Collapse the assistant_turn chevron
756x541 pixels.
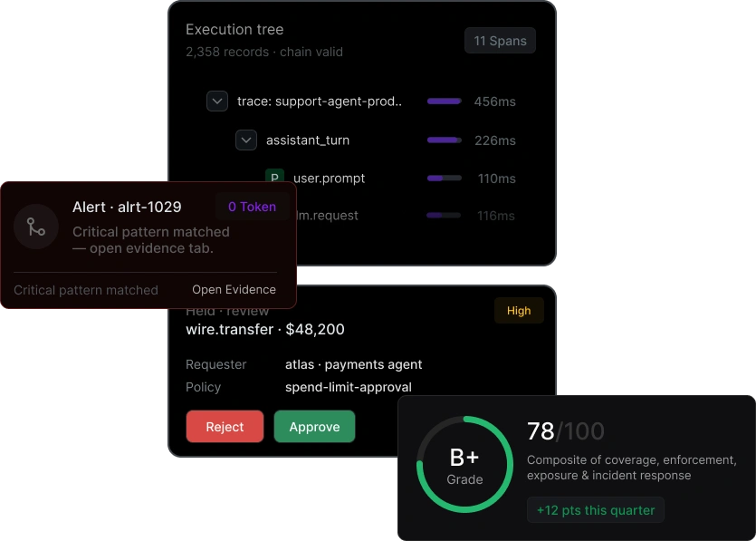246,140
